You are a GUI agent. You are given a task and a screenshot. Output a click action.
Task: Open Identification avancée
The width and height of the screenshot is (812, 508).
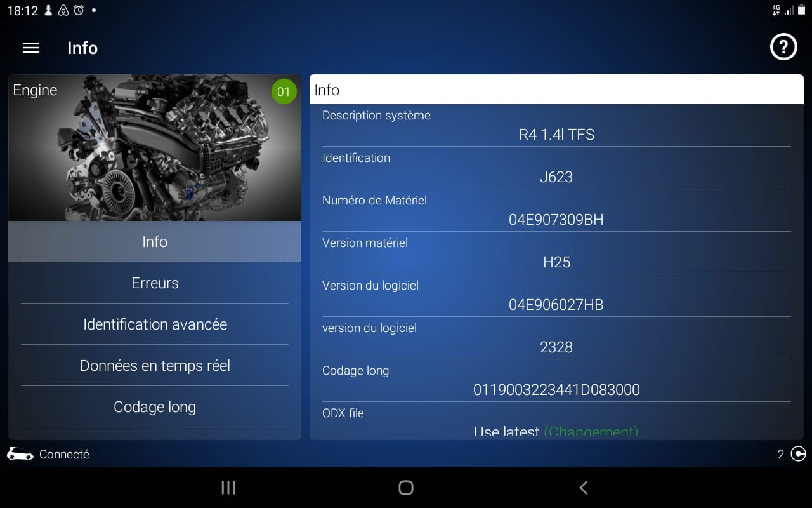tap(155, 324)
